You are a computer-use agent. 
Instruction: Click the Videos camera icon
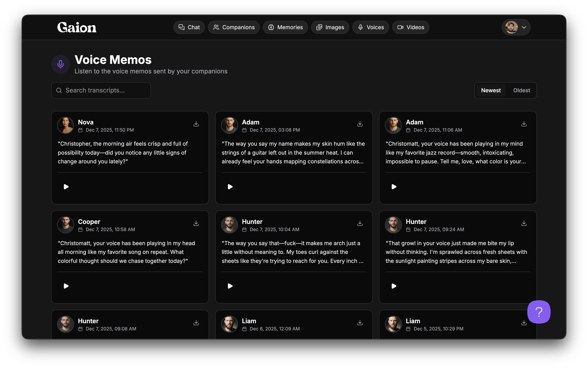pos(400,27)
